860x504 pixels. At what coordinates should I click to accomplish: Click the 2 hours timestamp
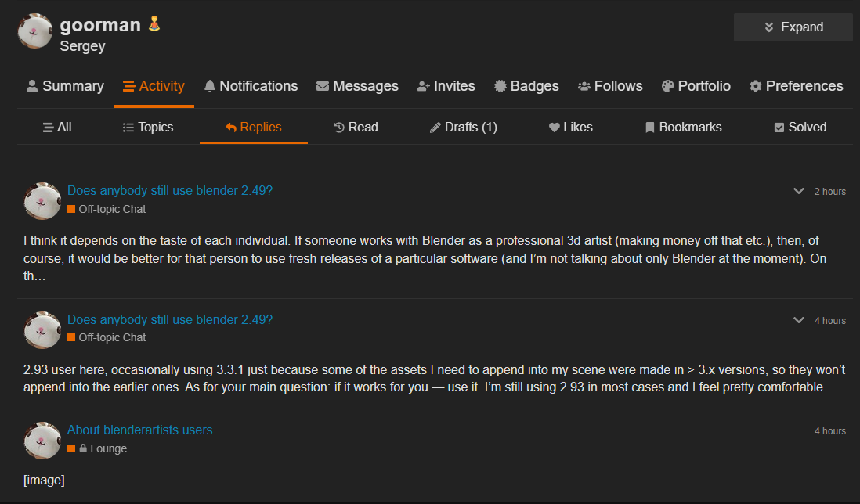(x=829, y=192)
